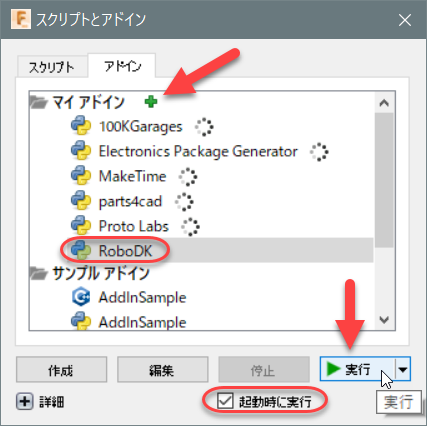This screenshot has height=426, width=427.
Task: Click the add-in list scrollbar thumb
Action: (x=384, y=180)
